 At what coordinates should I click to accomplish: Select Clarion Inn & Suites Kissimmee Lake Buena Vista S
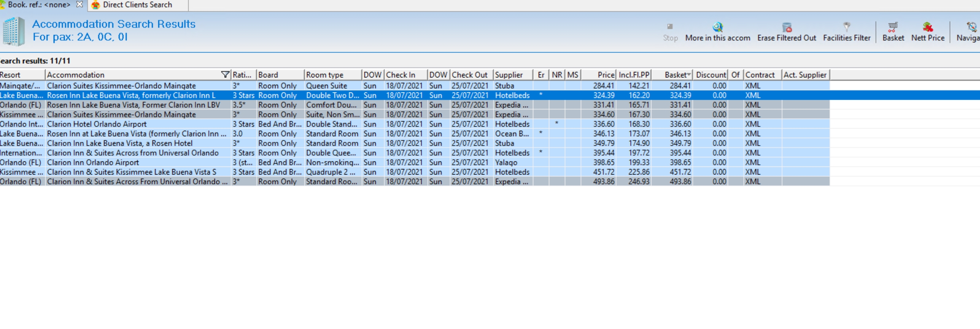pyautogui.click(x=415, y=172)
